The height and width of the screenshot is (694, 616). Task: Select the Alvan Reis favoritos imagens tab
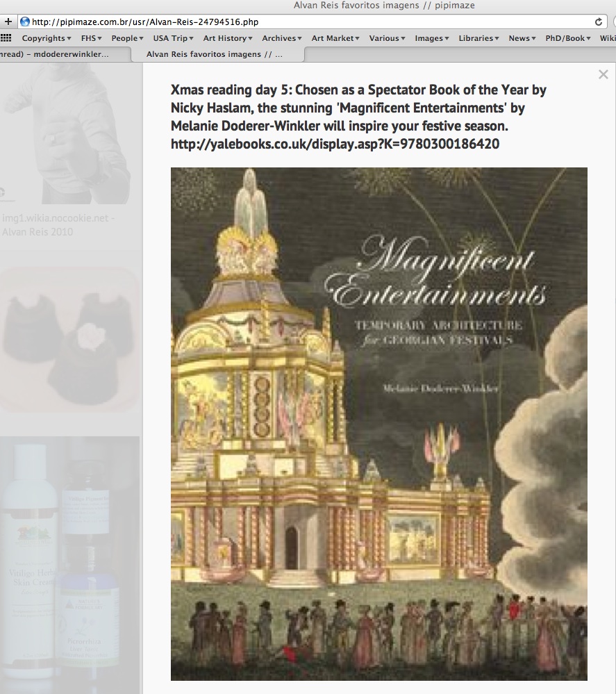218,54
